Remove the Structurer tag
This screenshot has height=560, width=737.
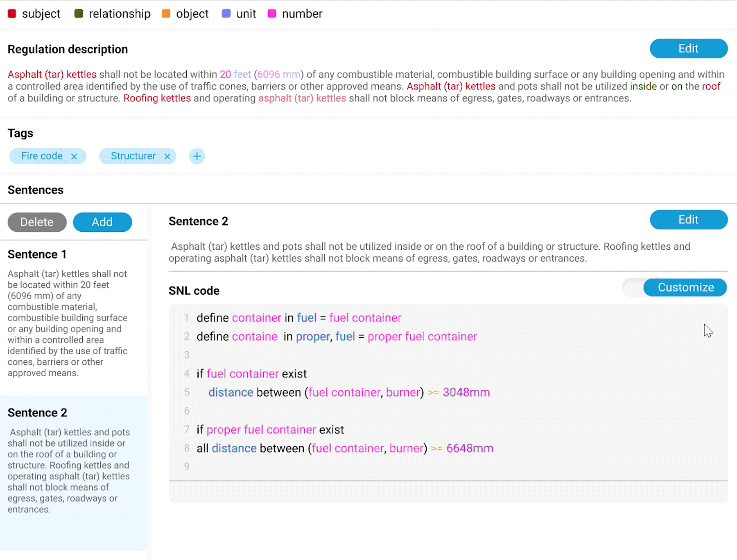pyautogui.click(x=167, y=156)
